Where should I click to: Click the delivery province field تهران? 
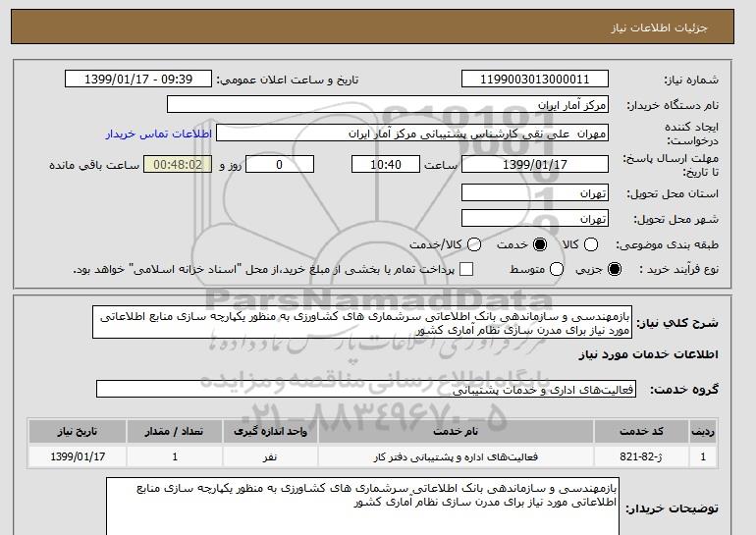coord(535,192)
